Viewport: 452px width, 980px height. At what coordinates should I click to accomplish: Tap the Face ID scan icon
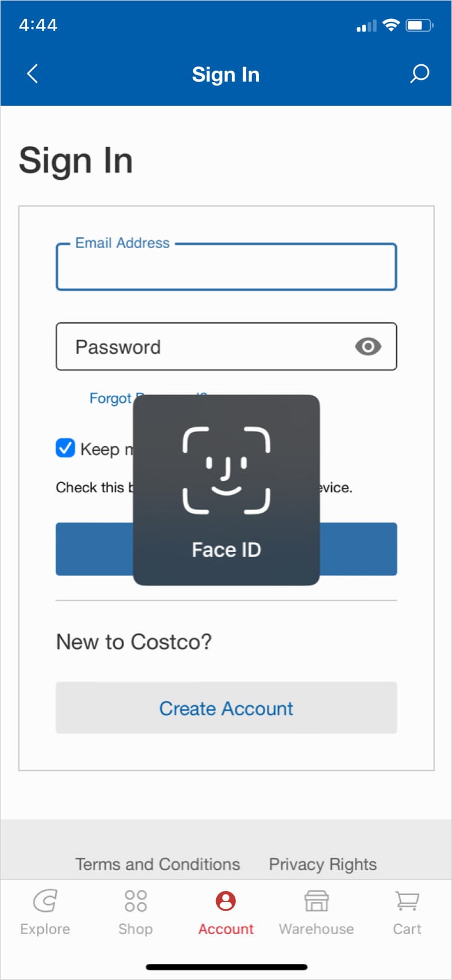tap(227, 470)
